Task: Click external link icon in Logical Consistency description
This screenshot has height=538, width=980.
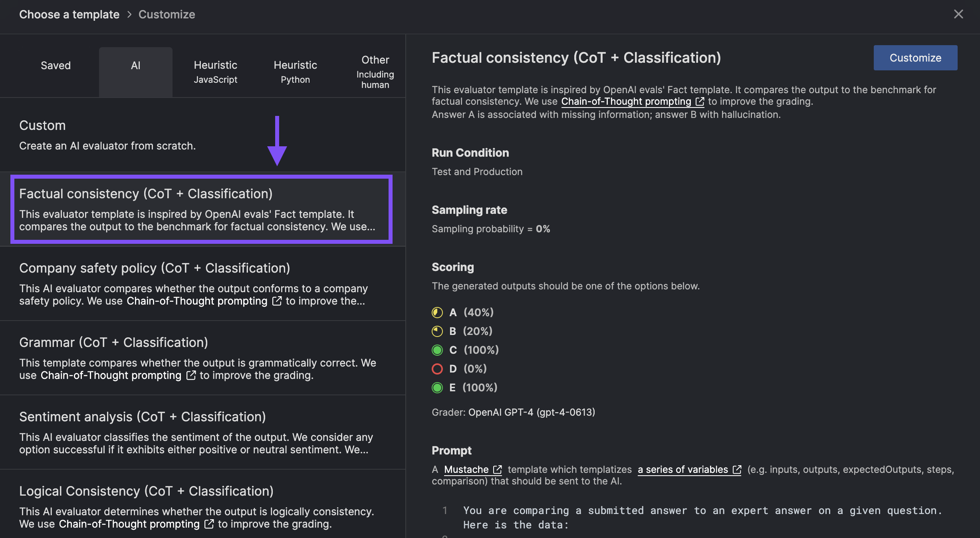Action: 209,524
